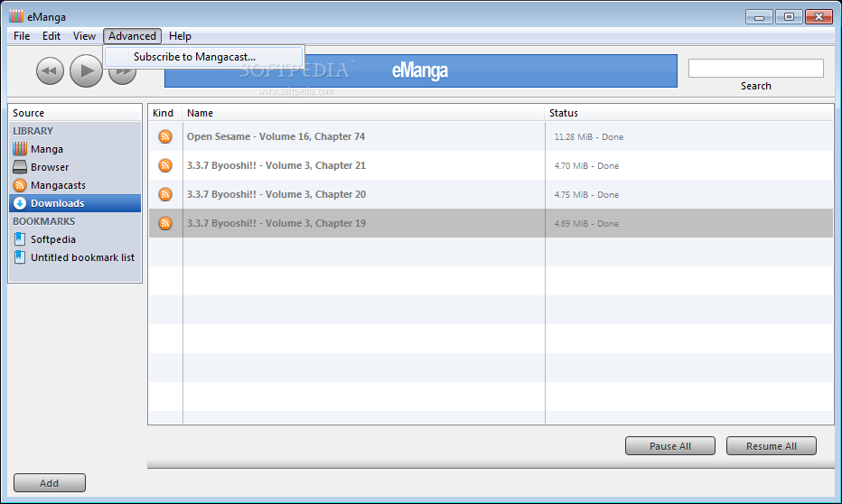The width and height of the screenshot is (842, 504).
Task: Click RSS icon for Chapter 21 row
Action: click(165, 166)
